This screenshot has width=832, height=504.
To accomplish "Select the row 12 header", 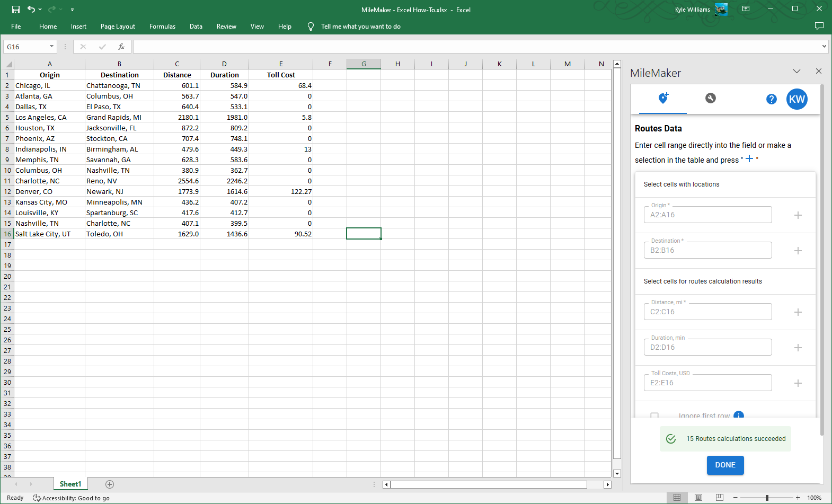I will click(7, 191).
